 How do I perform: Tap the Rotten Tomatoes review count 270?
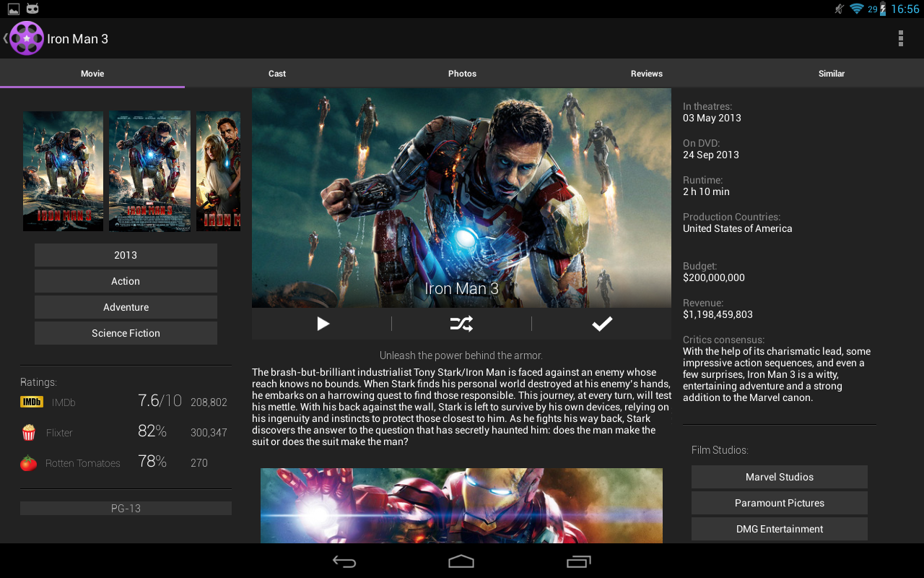pyautogui.click(x=199, y=463)
